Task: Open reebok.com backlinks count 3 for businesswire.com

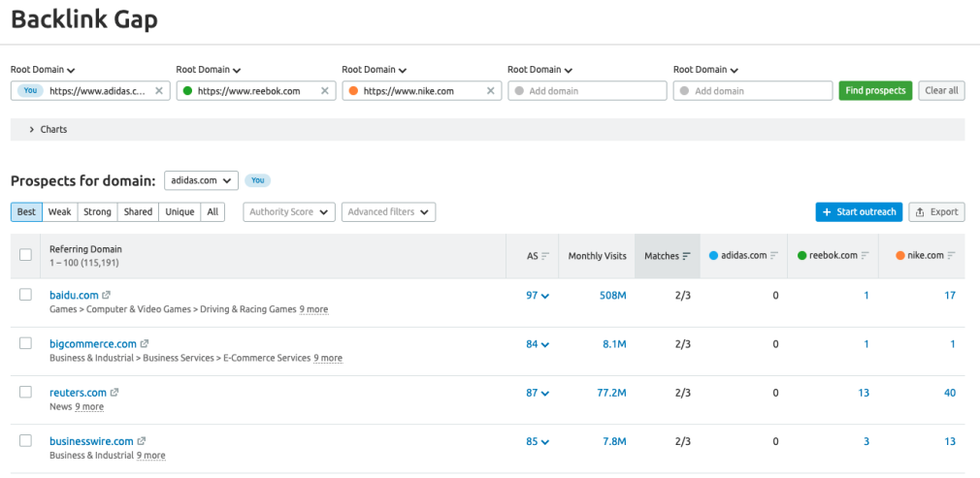Action: pos(866,442)
